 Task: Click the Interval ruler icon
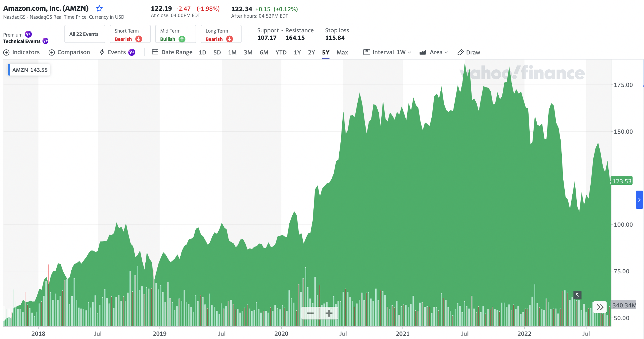pyautogui.click(x=367, y=52)
